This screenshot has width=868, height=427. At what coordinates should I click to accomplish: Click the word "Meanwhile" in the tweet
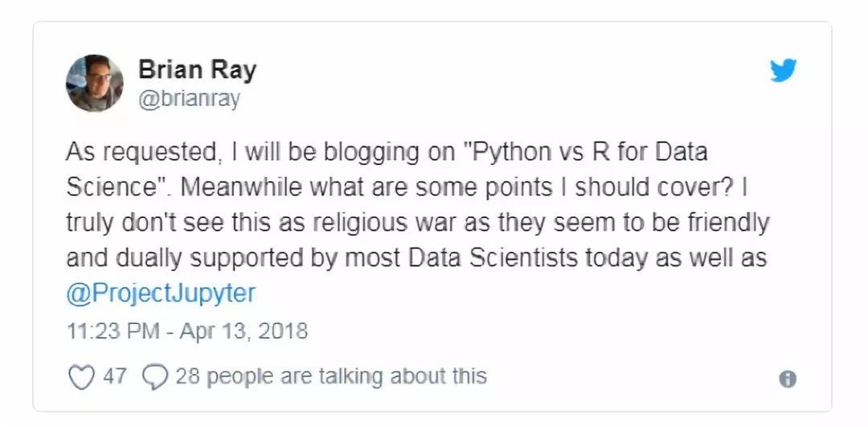pyautogui.click(x=241, y=187)
